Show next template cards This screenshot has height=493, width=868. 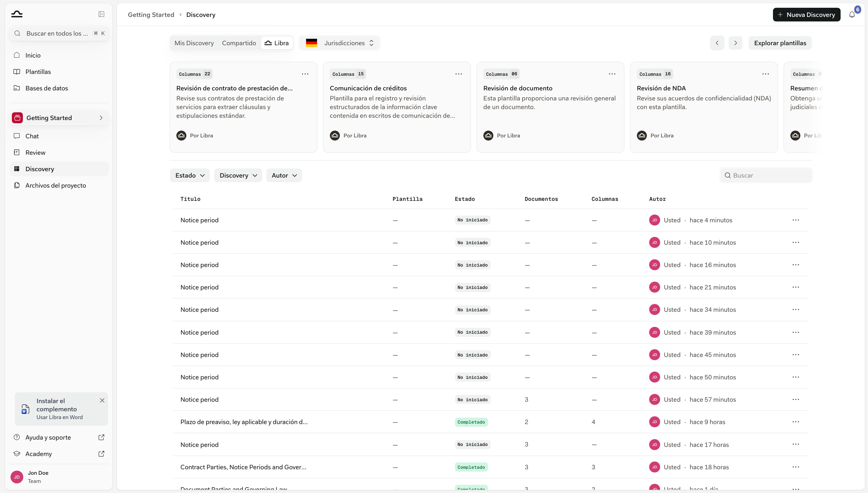pyautogui.click(x=735, y=43)
